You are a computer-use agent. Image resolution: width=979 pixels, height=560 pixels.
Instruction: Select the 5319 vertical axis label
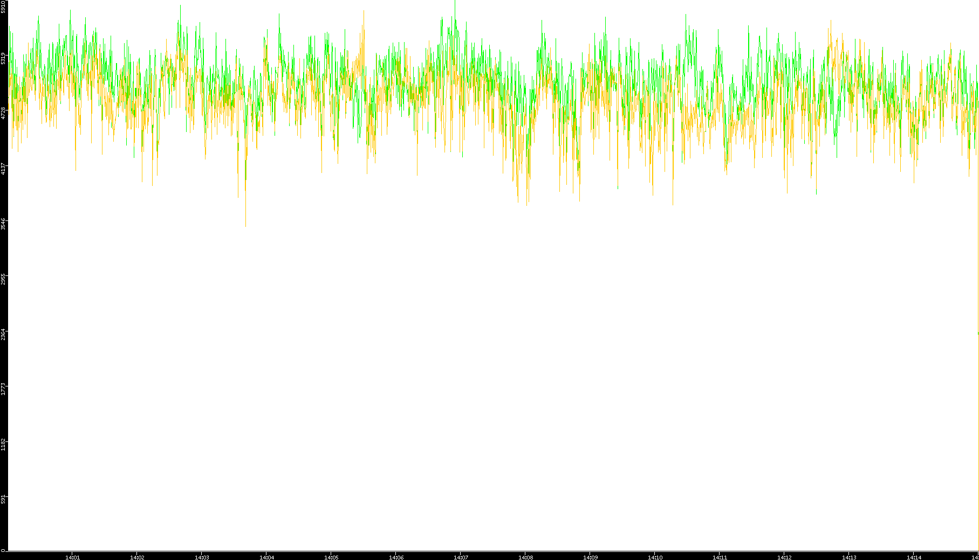(x=3, y=58)
